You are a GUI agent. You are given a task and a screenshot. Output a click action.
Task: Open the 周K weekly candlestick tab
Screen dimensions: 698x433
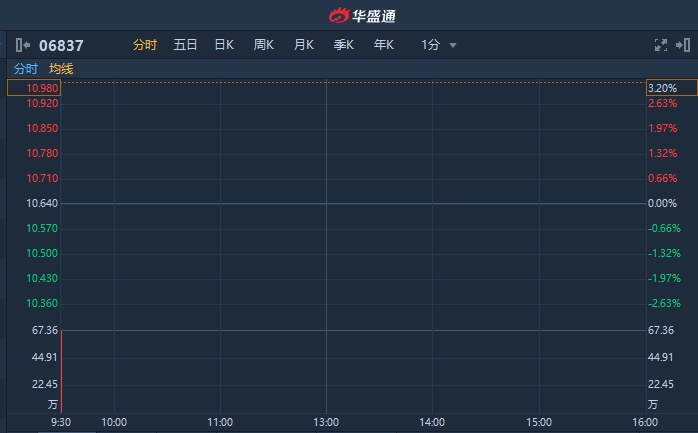point(264,45)
